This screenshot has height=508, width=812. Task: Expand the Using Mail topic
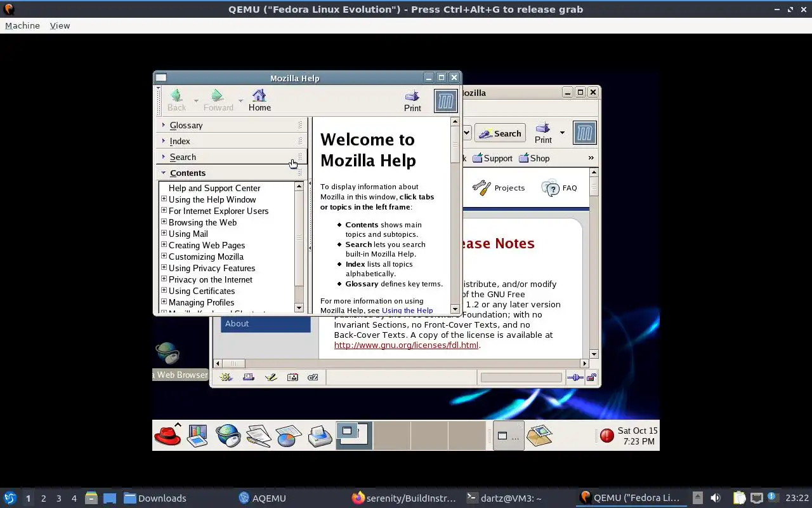coord(164,233)
